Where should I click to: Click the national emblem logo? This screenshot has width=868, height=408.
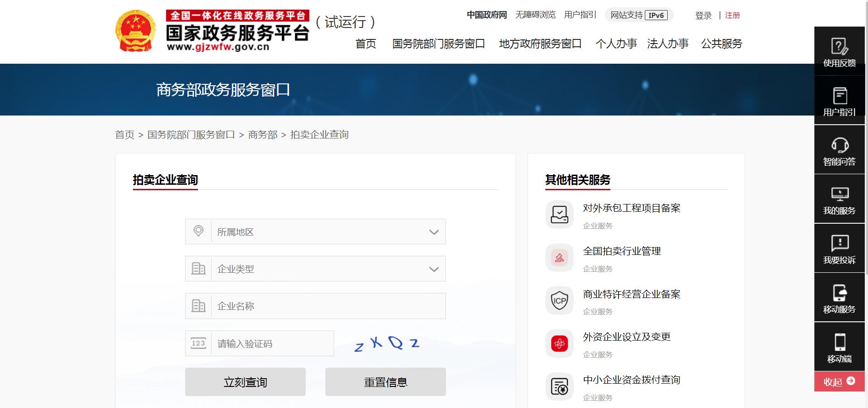click(x=135, y=31)
